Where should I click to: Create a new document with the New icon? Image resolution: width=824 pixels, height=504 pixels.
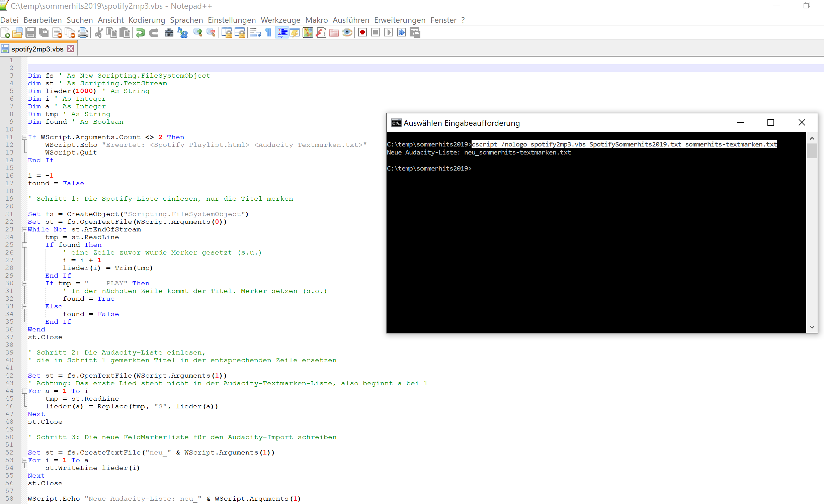pyautogui.click(x=5, y=32)
